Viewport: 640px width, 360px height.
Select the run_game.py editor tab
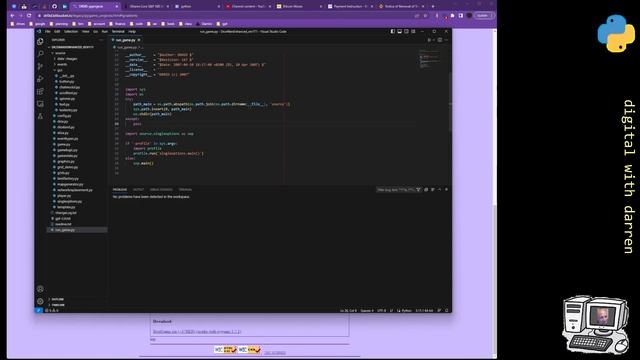coord(126,40)
